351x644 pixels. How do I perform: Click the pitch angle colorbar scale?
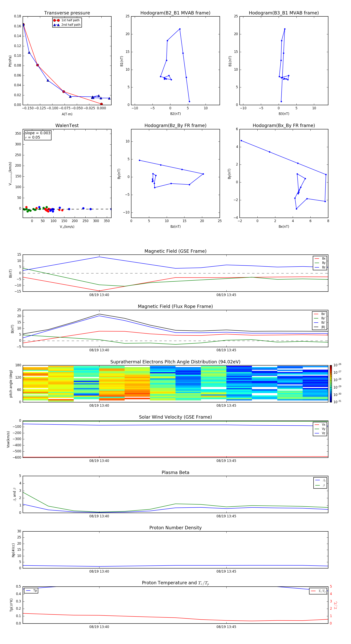[x=331, y=384]
